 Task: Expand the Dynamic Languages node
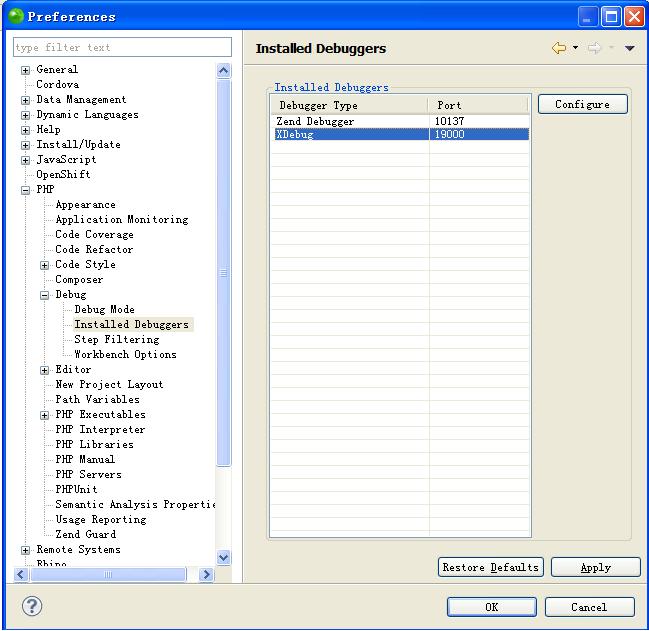point(25,115)
